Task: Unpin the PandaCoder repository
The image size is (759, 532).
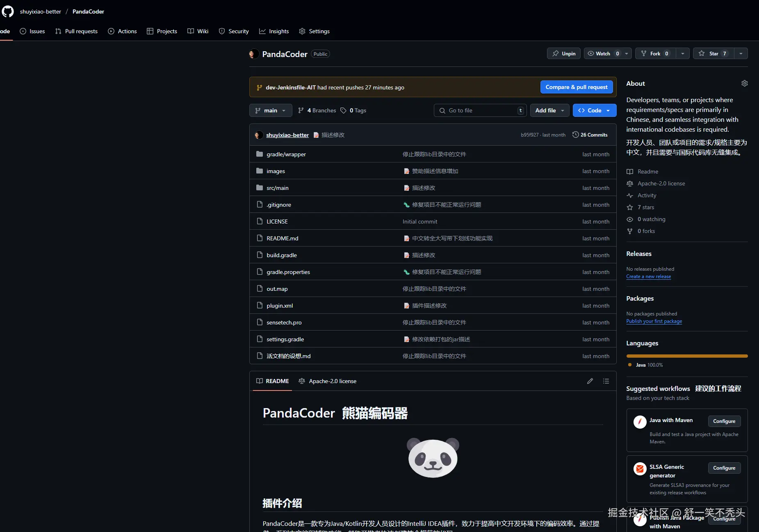Action: pos(564,54)
